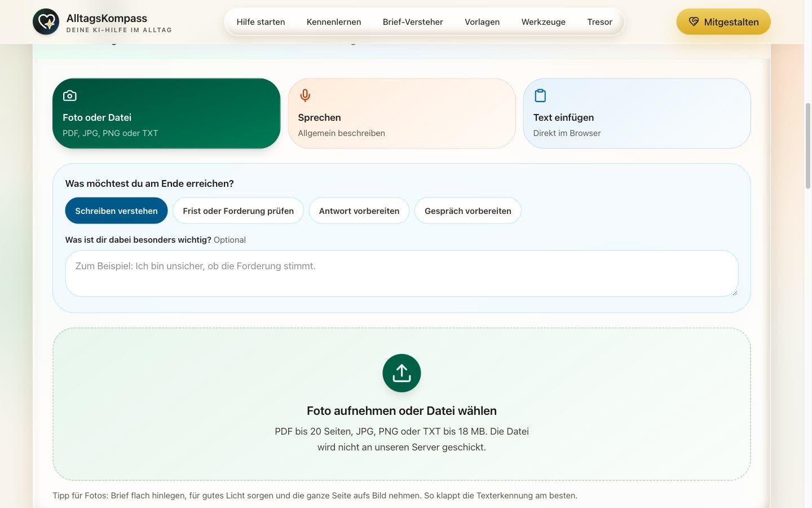Click the 'Was möchtest du am Ende erreichen?' heading
The height and width of the screenshot is (508, 812).
click(x=149, y=183)
